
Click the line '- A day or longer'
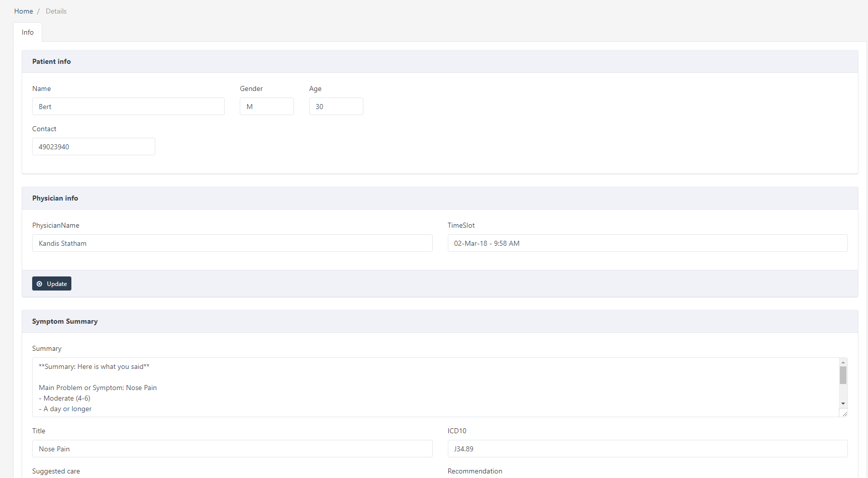tap(65, 409)
